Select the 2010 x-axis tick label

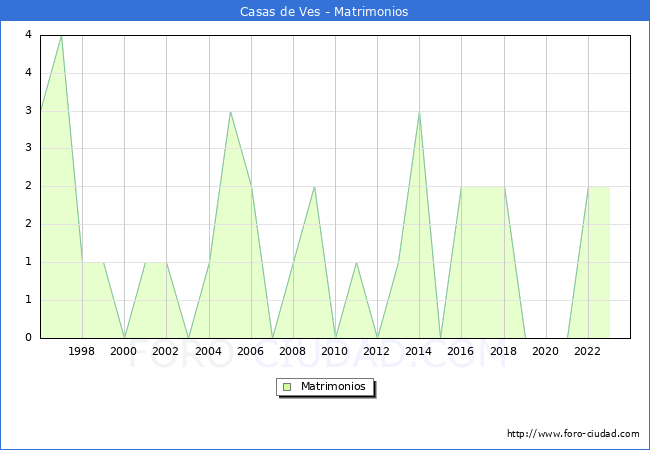point(335,351)
